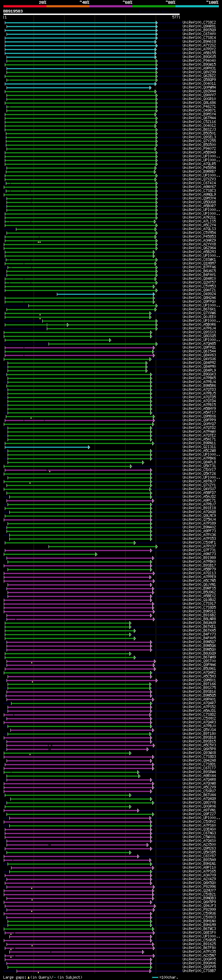Select UniRef100_A9TVN1 entry

(x=199, y=810)
